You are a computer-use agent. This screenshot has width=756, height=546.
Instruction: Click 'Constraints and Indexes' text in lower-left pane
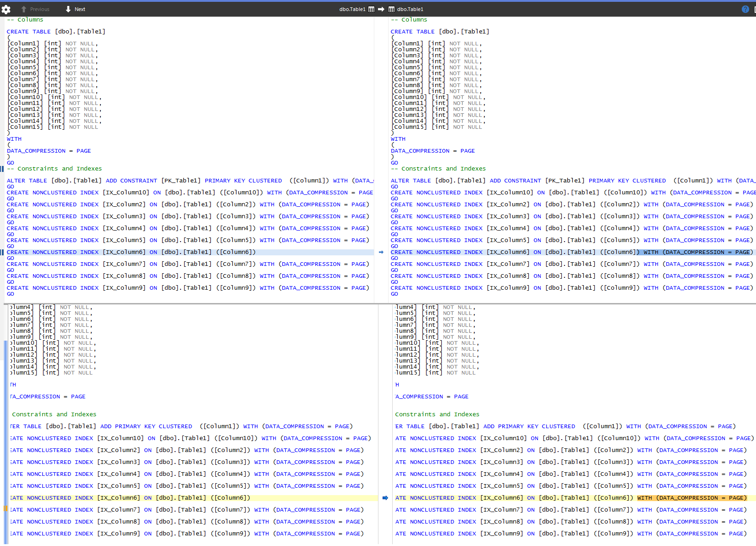pos(54,414)
